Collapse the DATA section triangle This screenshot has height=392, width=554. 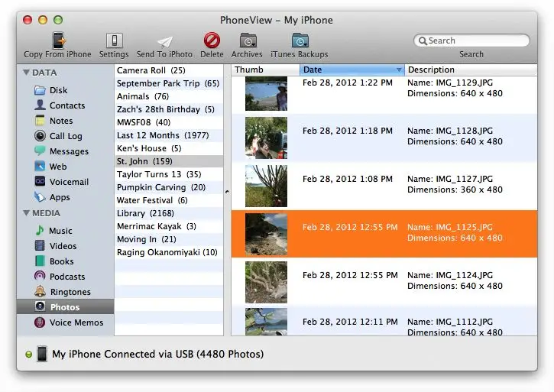coord(26,72)
